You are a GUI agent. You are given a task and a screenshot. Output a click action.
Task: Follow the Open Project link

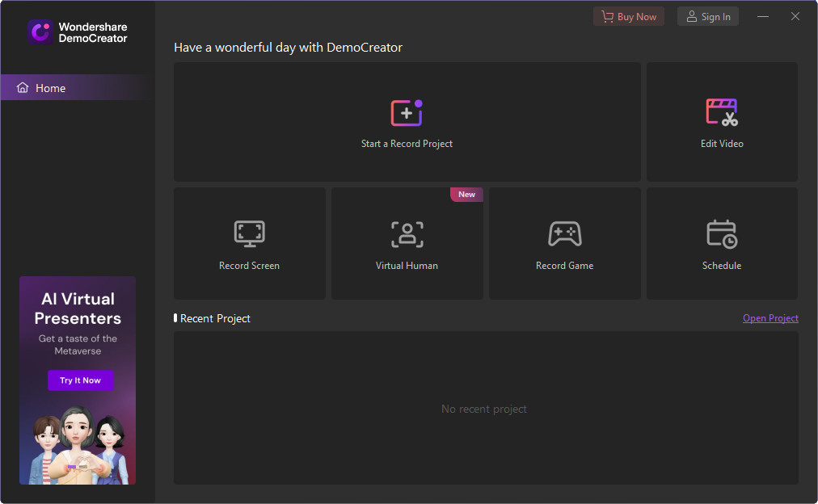click(770, 318)
